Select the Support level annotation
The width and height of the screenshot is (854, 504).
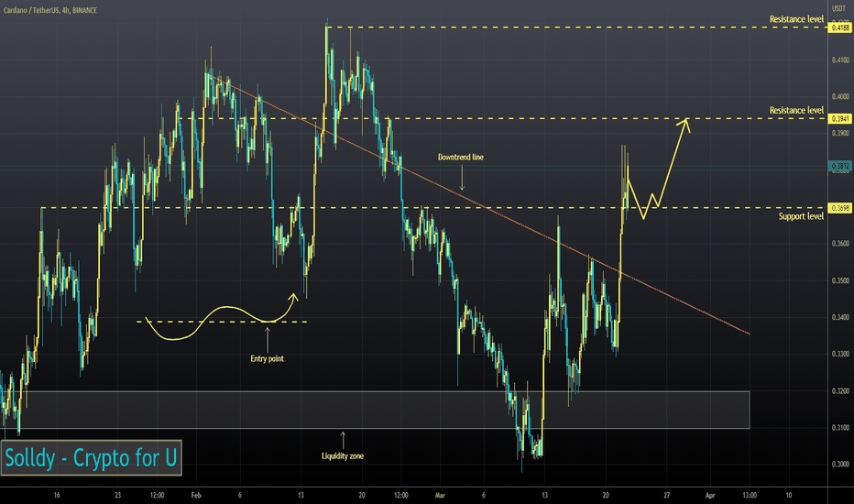801,217
